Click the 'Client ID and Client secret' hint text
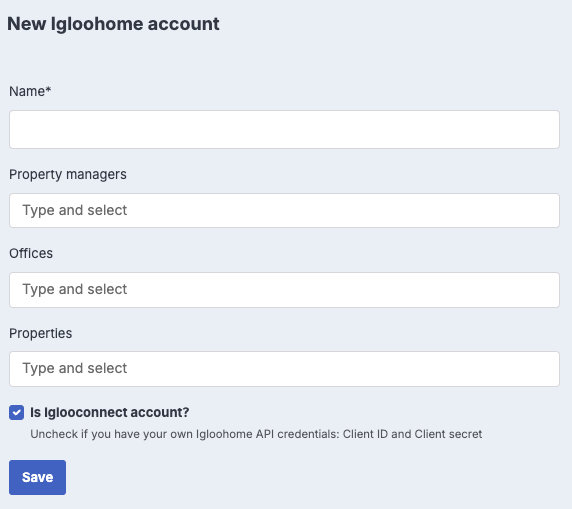 click(x=412, y=434)
